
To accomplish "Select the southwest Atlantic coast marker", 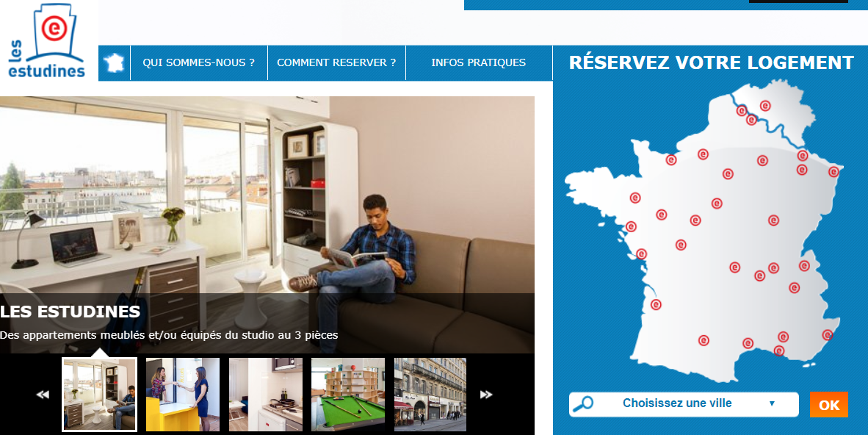I will click(656, 304).
